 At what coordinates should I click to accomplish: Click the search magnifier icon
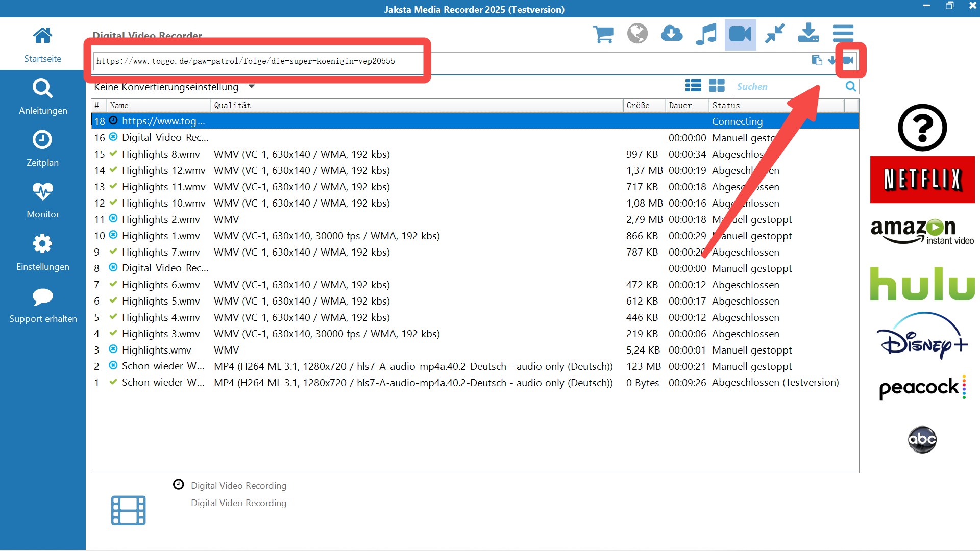click(x=850, y=86)
